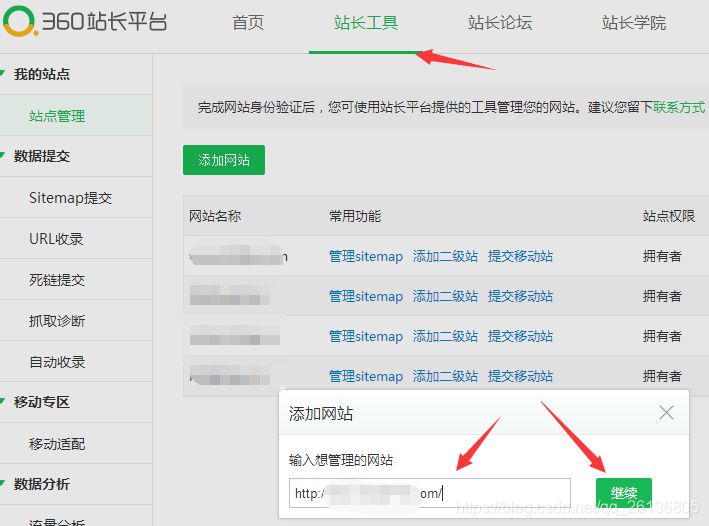
Task: Select the 站长工具 tab
Action: click(x=366, y=23)
